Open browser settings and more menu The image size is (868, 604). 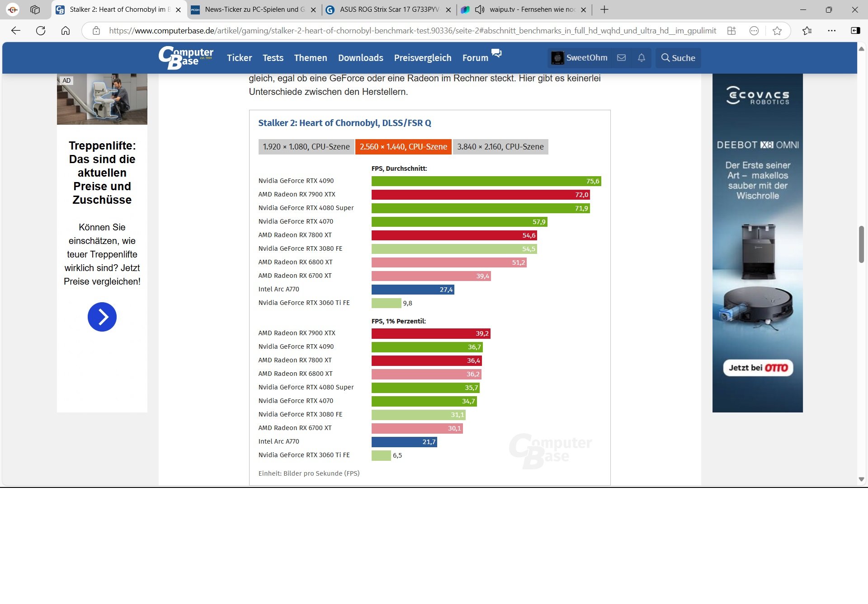(x=831, y=31)
